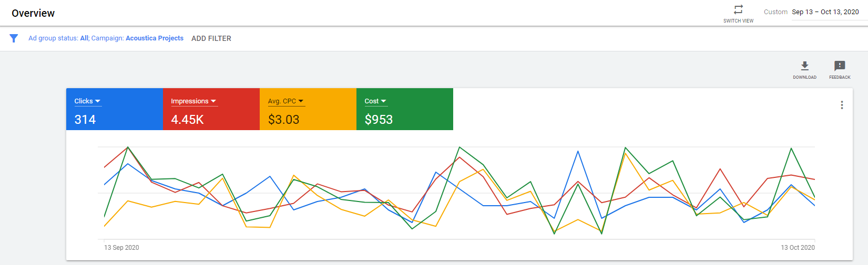The height and width of the screenshot is (265, 868).
Task: Open the Avg. CPC metric dropdown
Action: tap(285, 101)
